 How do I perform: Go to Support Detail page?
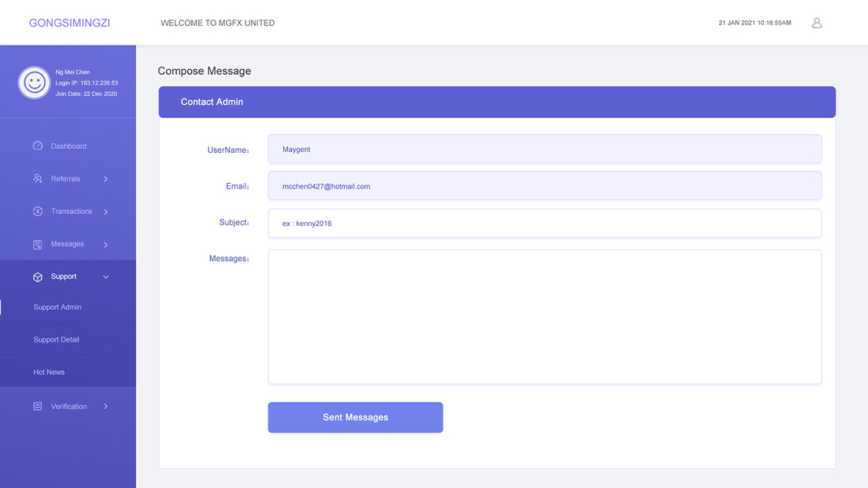tap(56, 340)
